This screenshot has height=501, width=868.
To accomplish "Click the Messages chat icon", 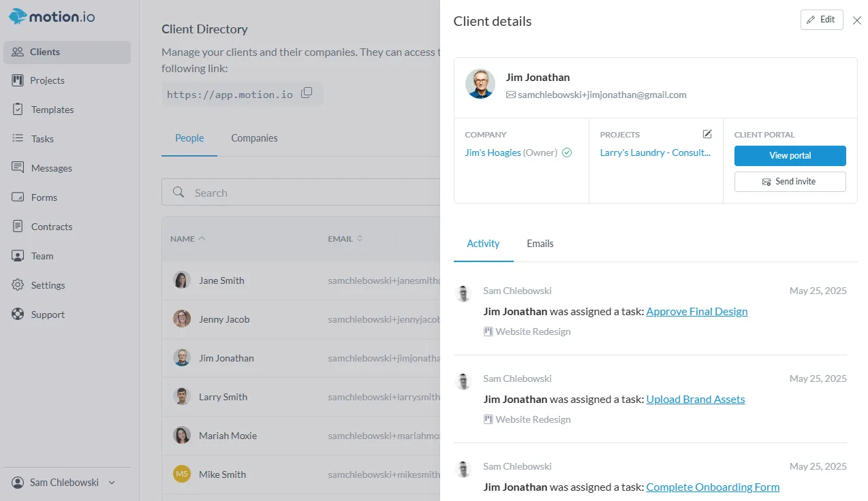I will (18, 167).
